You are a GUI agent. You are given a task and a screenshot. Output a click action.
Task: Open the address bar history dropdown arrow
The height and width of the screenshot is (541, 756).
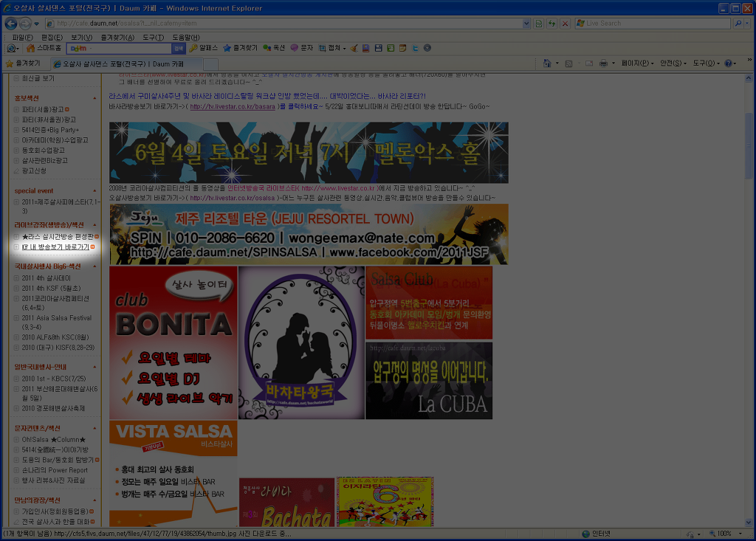coord(526,23)
